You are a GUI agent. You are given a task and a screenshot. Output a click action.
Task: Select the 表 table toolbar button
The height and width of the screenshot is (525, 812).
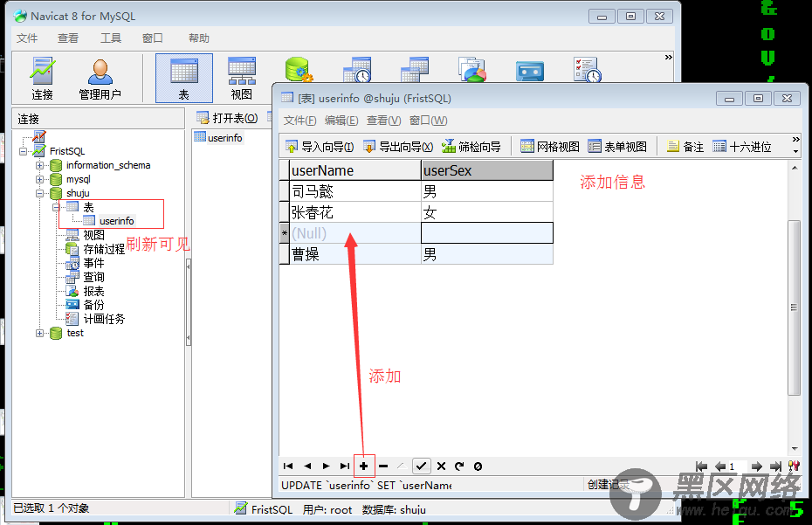tap(184, 79)
